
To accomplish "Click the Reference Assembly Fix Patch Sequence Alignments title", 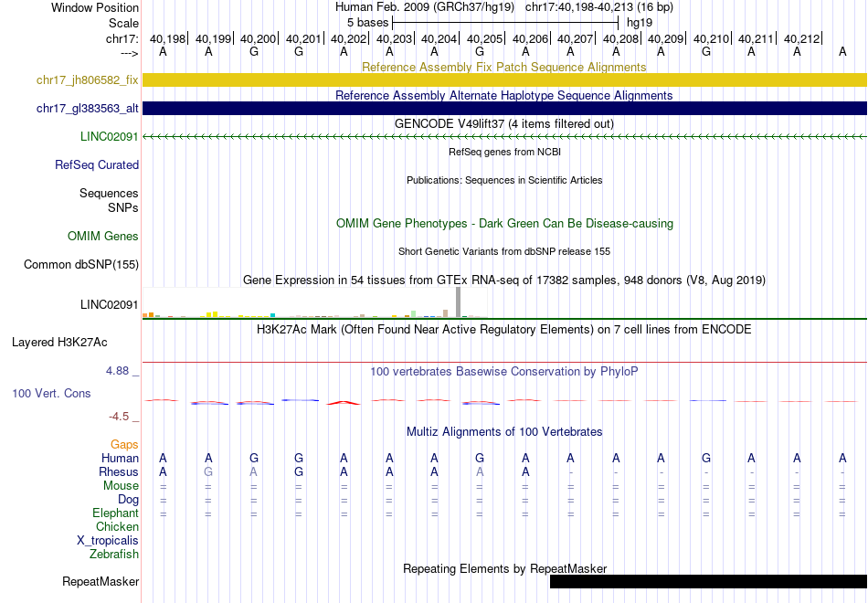I will [x=503, y=67].
